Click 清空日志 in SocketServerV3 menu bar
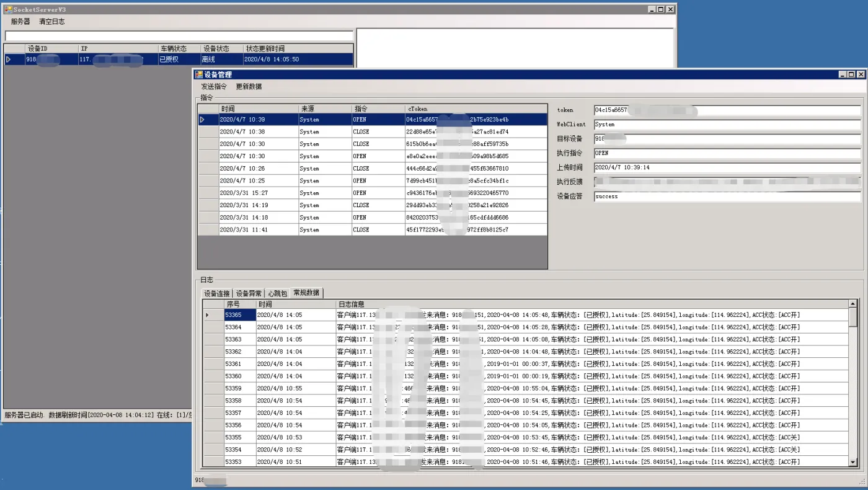 pos(51,22)
